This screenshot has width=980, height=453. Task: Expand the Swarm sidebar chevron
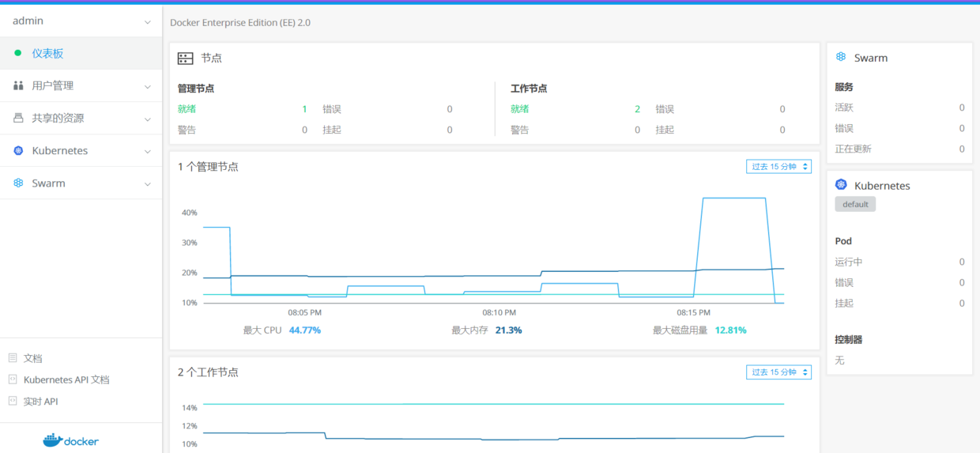click(x=147, y=183)
